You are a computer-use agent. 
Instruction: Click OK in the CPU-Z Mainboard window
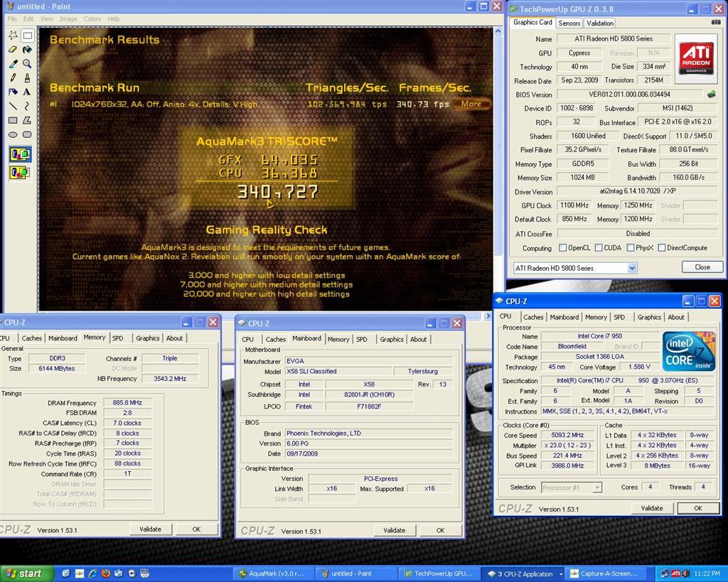(440, 530)
